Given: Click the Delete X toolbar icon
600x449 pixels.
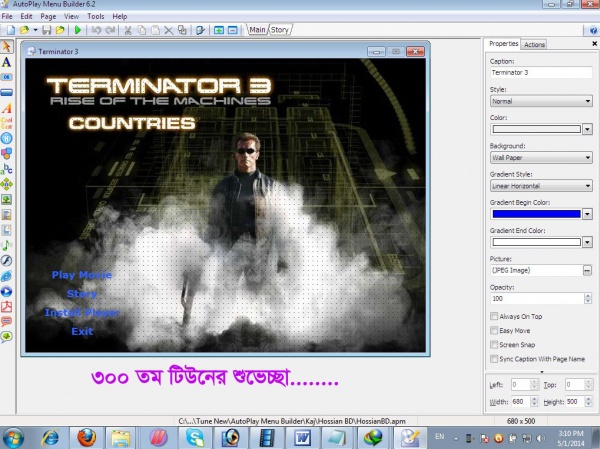Looking at the screenshot, I should (x=169, y=30).
